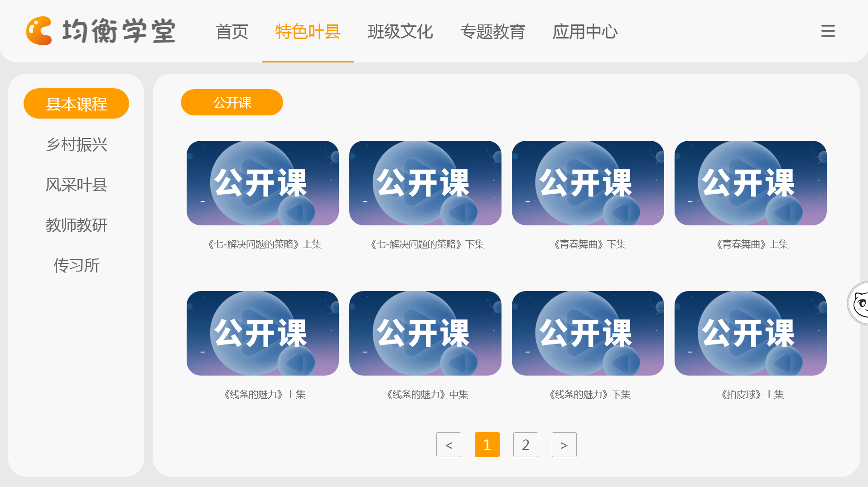Select 传习所 in the sidebar
Viewport: 868px width, 487px height.
(76, 265)
